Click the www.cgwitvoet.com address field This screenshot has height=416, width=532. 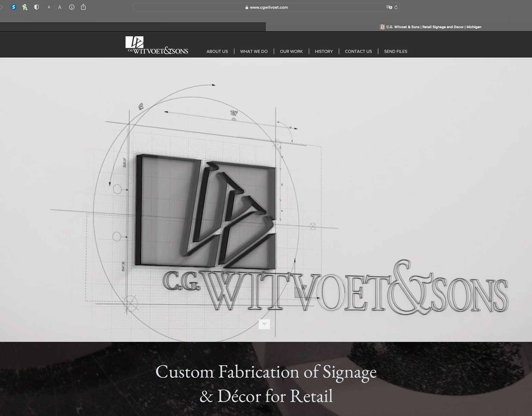click(x=266, y=7)
